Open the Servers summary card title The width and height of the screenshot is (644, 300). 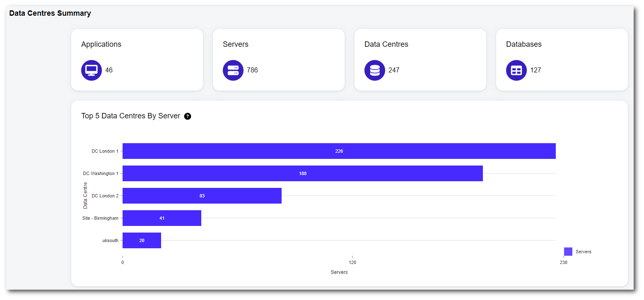pos(235,44)
